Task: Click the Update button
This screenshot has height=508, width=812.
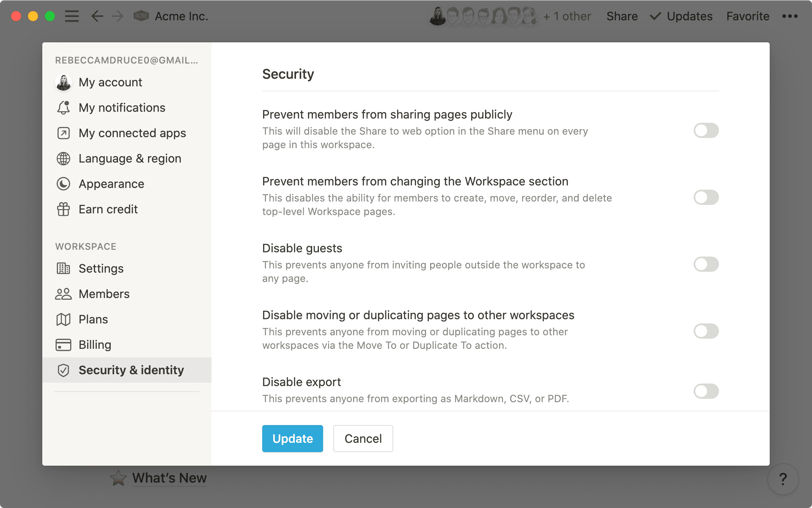Action: click(x=292, y=438)
